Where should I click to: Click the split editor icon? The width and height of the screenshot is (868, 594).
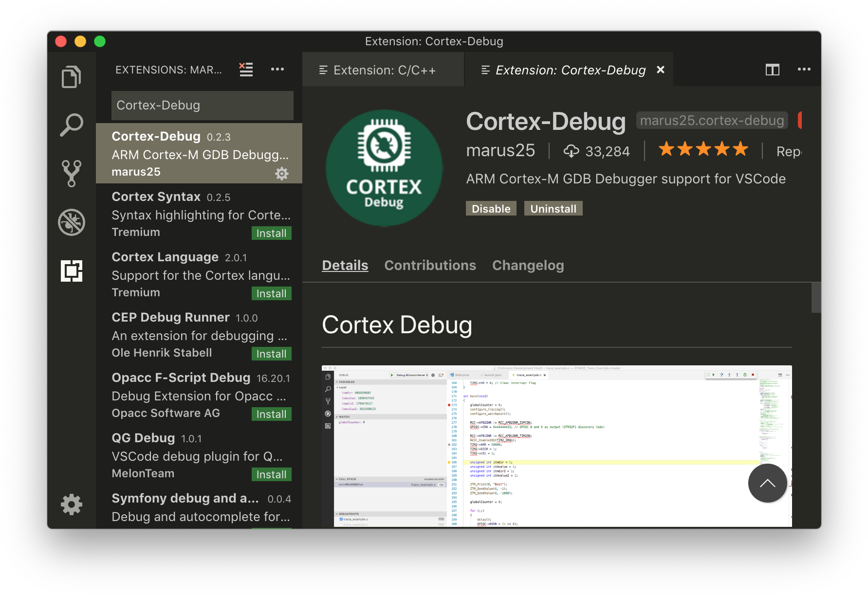772,70
